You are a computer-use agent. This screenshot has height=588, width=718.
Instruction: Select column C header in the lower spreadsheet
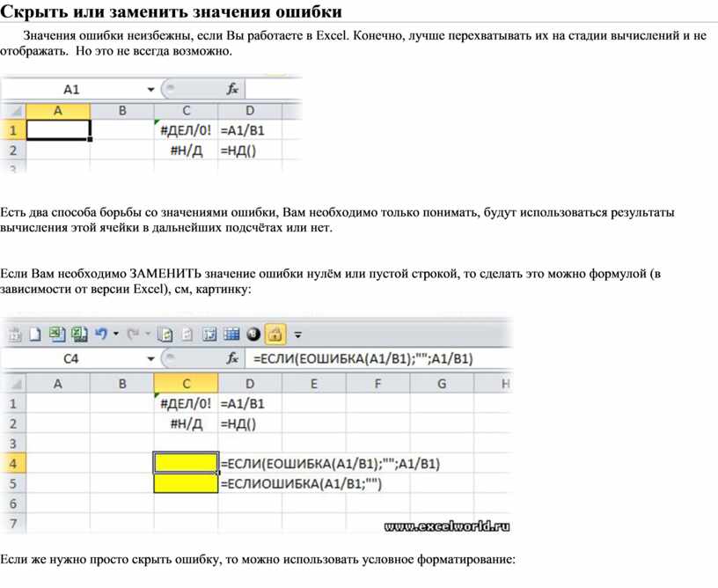click(x=186, y=383)
